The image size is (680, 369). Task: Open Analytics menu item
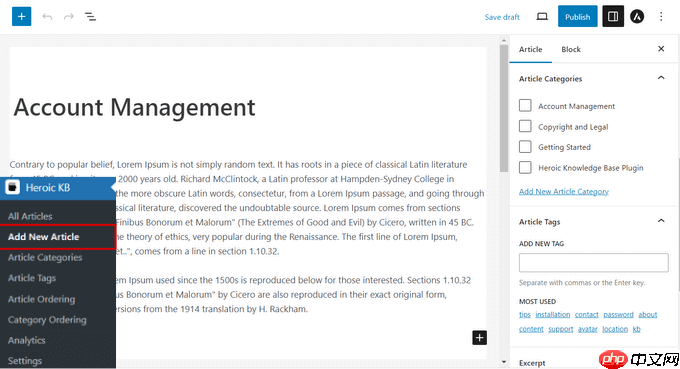click(26, 340)
